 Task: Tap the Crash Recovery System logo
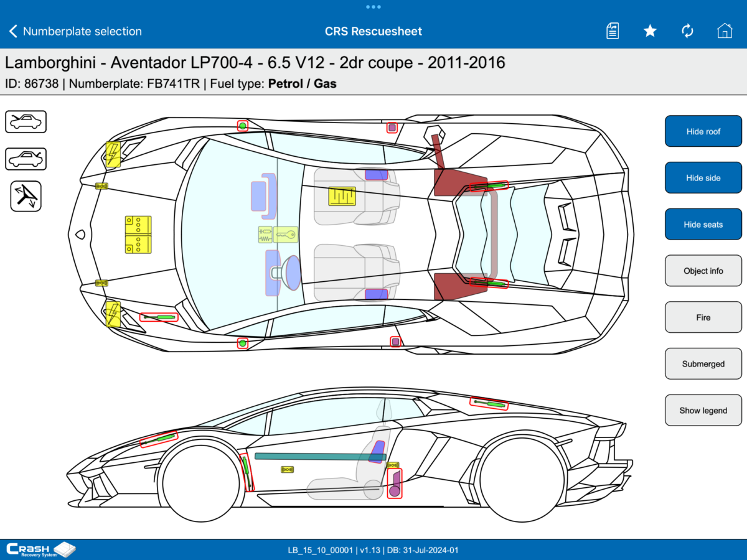pyautogui.click(x=40, y=550)
